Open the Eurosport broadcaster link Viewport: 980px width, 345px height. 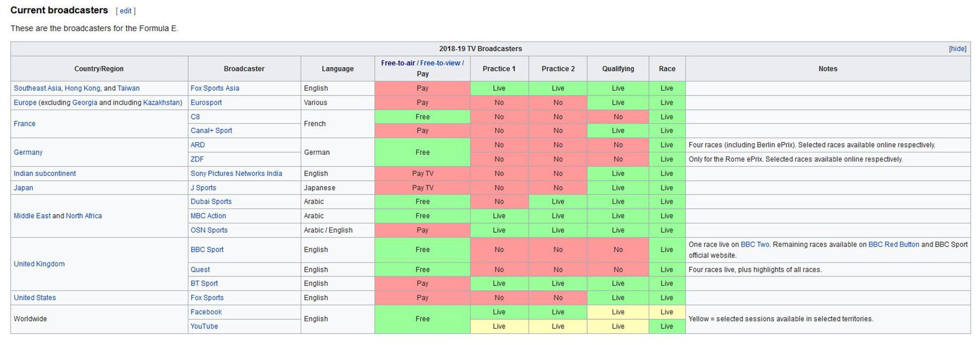coord(206,102)
